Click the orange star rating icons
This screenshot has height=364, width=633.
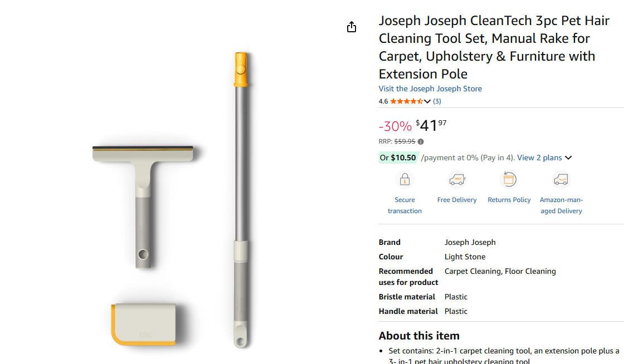click(x=406, y=101)
